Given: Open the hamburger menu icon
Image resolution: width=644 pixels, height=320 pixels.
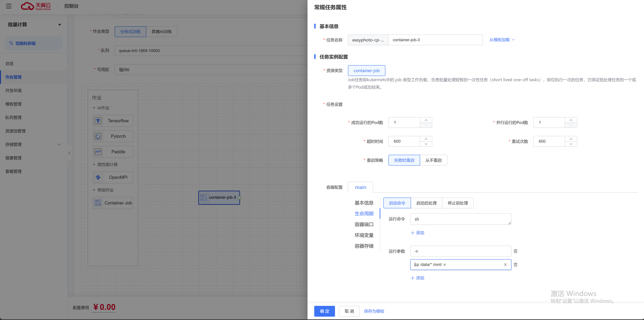Looking at the screenshot, I should pyautogui.click(x=9, y=6).
